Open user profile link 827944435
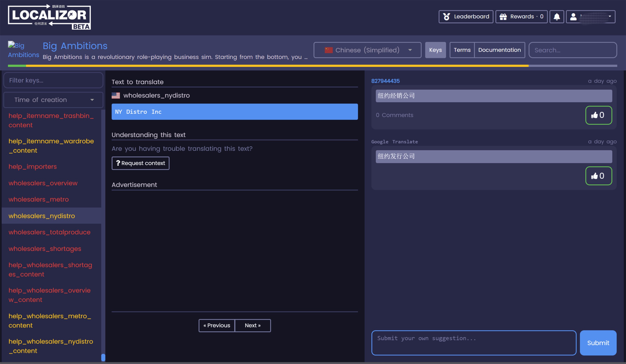 click(x=385, y=81)
